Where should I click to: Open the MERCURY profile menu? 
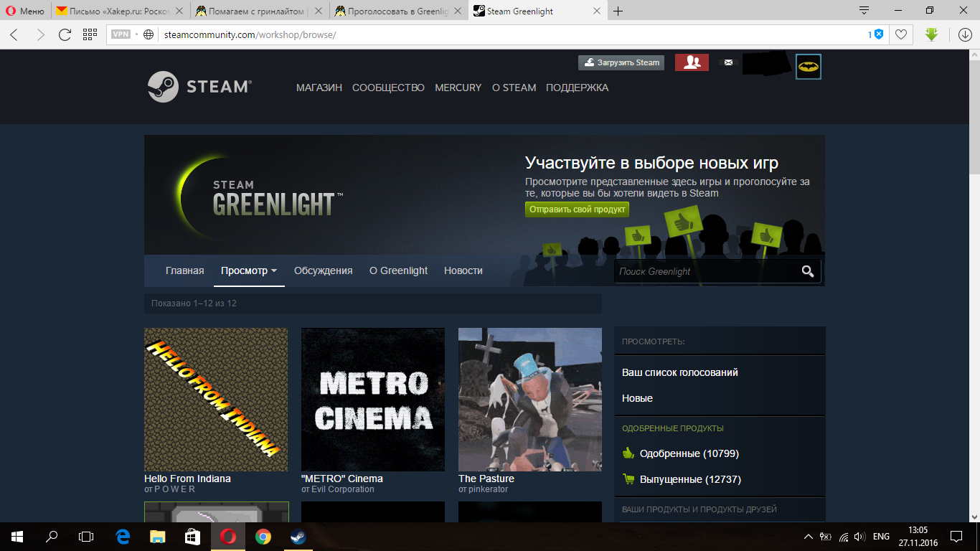[x=458, y=88]
